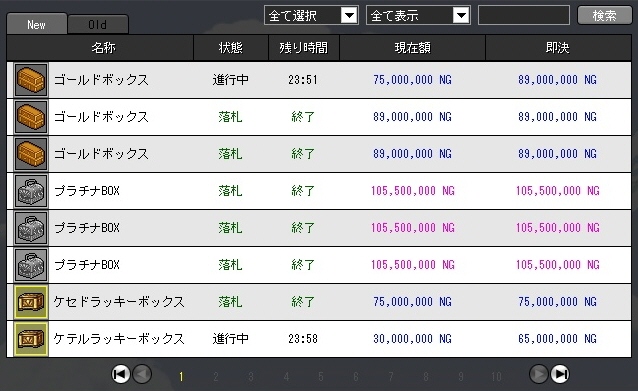Click ケセドラッキーボックス 75,000,000 NG in 現在額 column
This screenshot has width=638, height=391.
coord(413,302)
